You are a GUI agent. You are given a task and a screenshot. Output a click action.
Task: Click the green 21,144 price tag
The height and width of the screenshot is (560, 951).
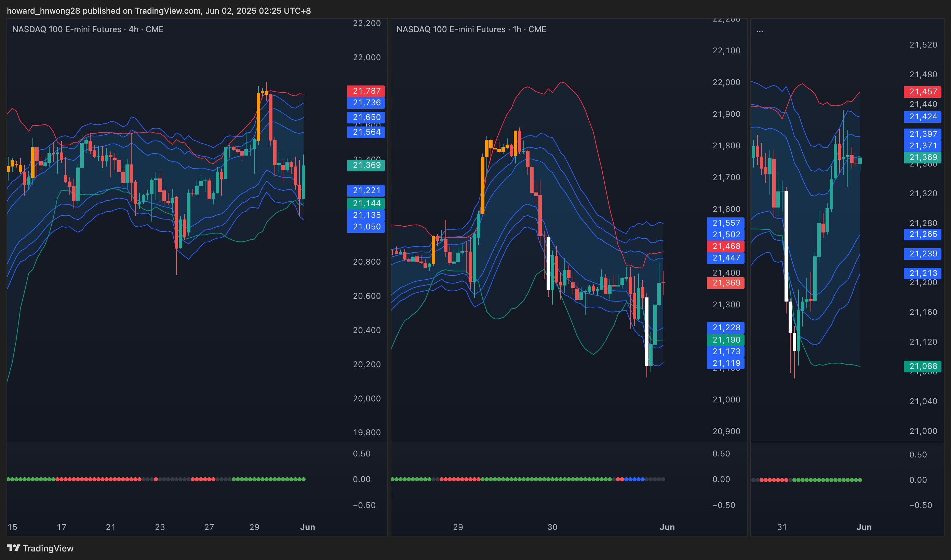[x=366, y=203]
